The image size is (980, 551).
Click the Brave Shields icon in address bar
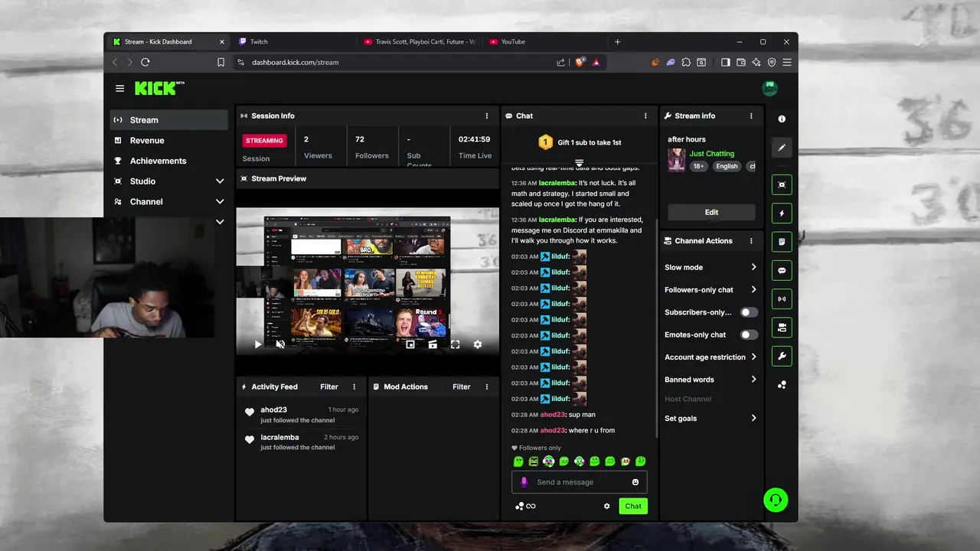[580, 62]
